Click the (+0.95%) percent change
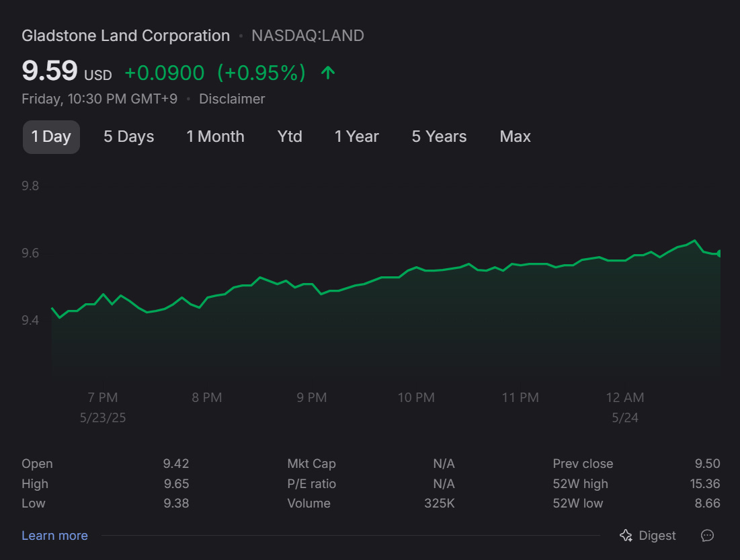The height and width of the screenshot is (560, 740). tap(261, 73)
